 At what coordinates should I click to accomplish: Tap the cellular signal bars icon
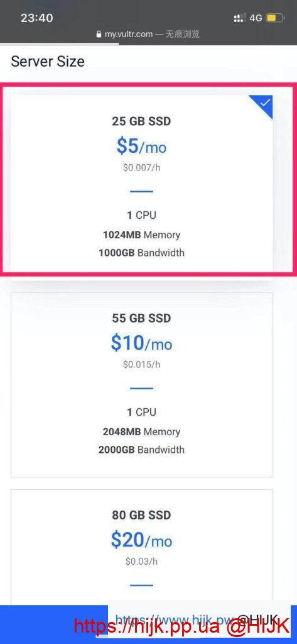pyautogui.click(x=240, y=18)
